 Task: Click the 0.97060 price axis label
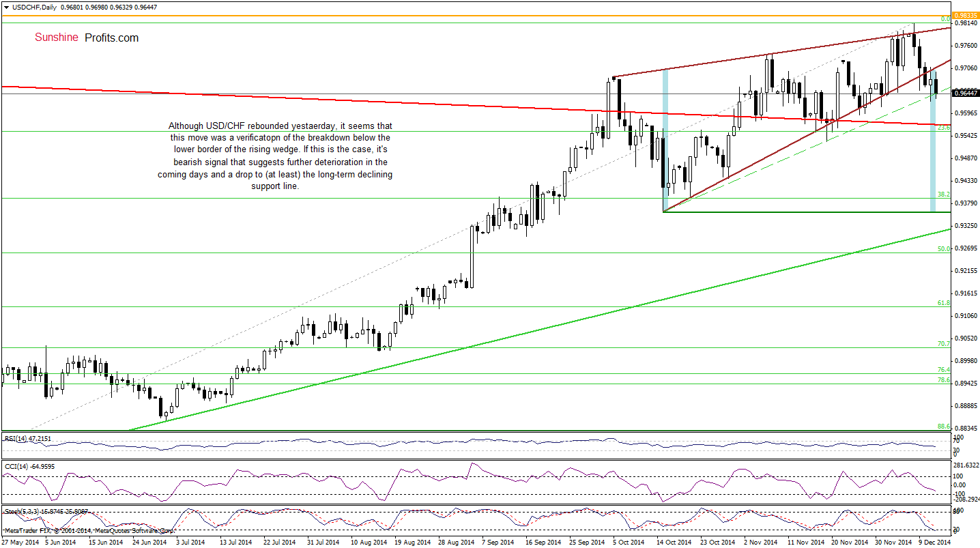tap(965, 68)
